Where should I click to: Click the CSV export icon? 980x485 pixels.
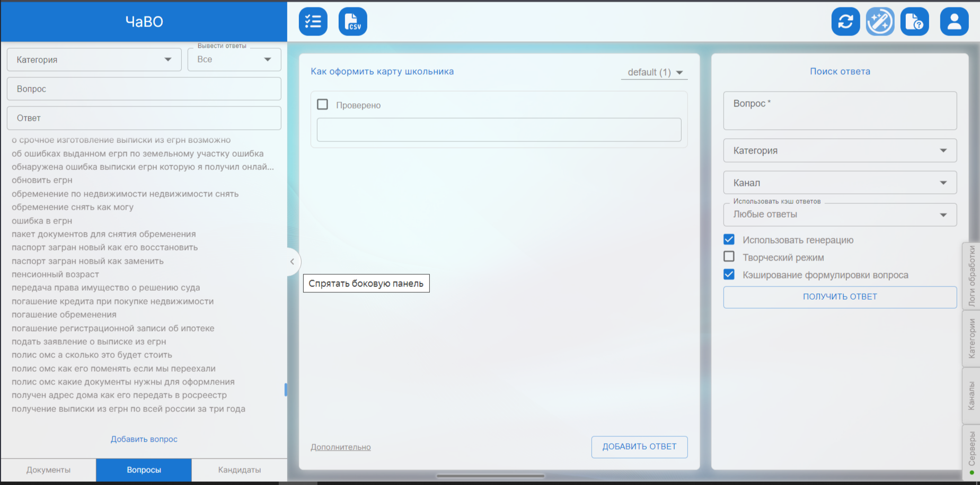click(352, 22)
